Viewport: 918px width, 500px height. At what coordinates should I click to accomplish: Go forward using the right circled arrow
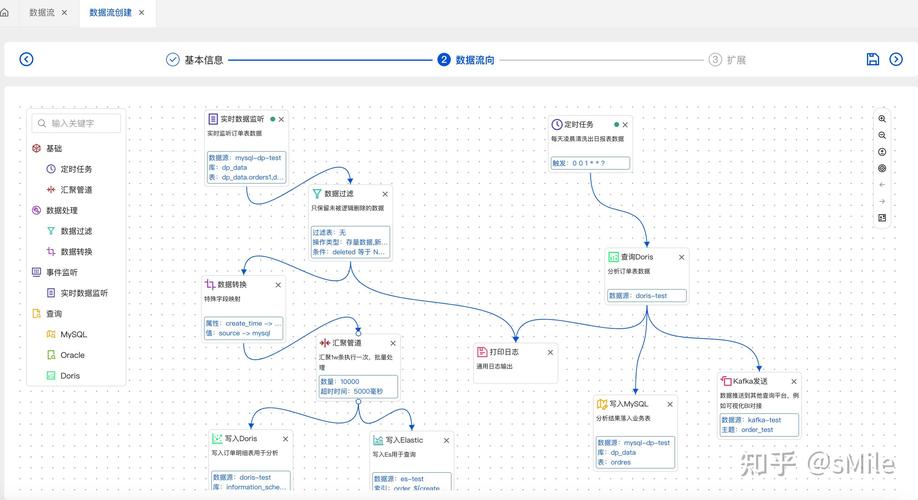tap(897, 59)
